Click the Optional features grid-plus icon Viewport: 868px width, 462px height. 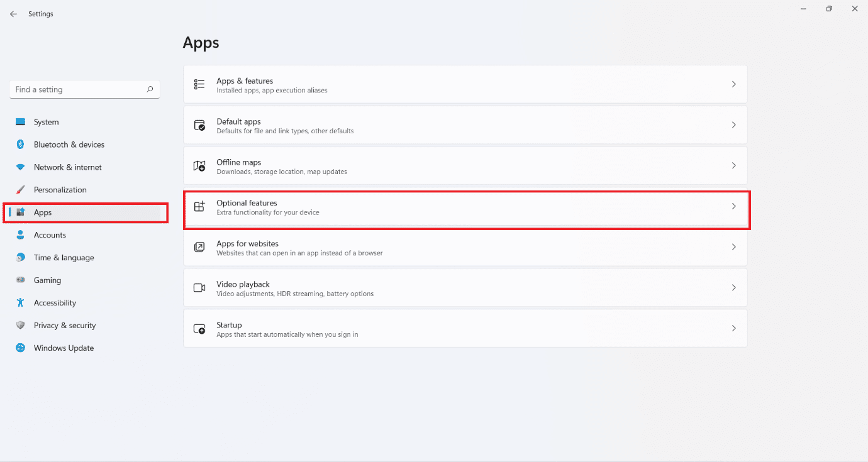199,206
